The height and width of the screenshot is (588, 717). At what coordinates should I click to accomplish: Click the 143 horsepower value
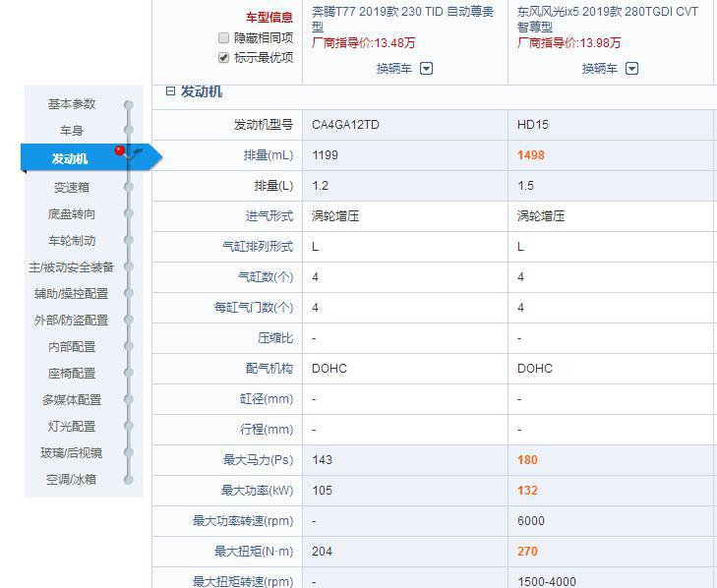tap(322, 459)
